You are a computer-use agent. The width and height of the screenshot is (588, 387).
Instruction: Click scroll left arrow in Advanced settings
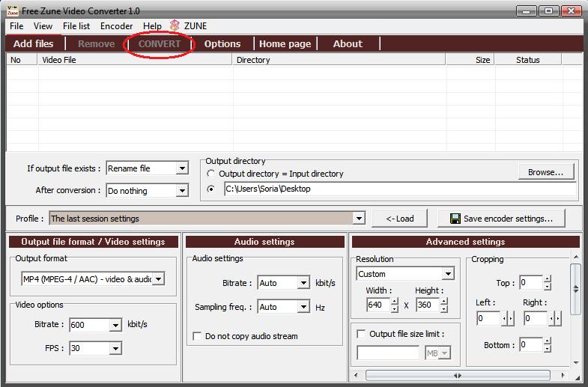(x=356, y=375)
